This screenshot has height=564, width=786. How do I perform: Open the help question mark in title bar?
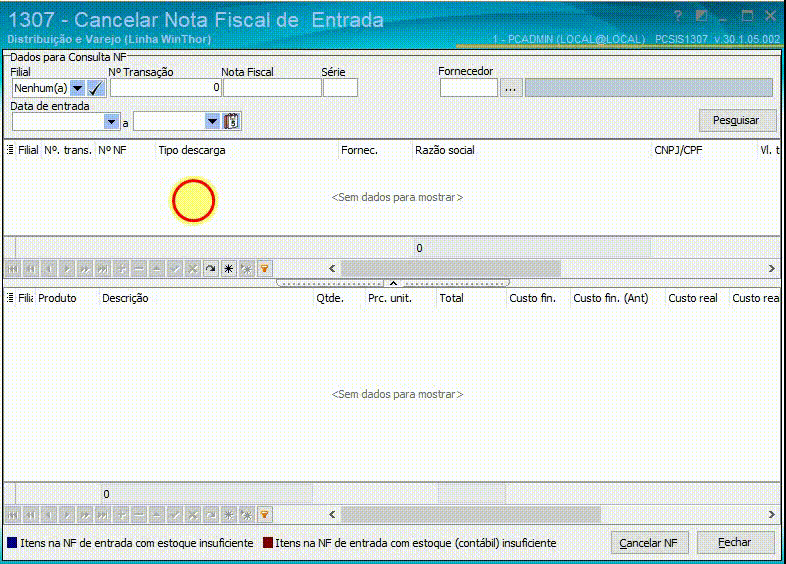coord(678,17)
